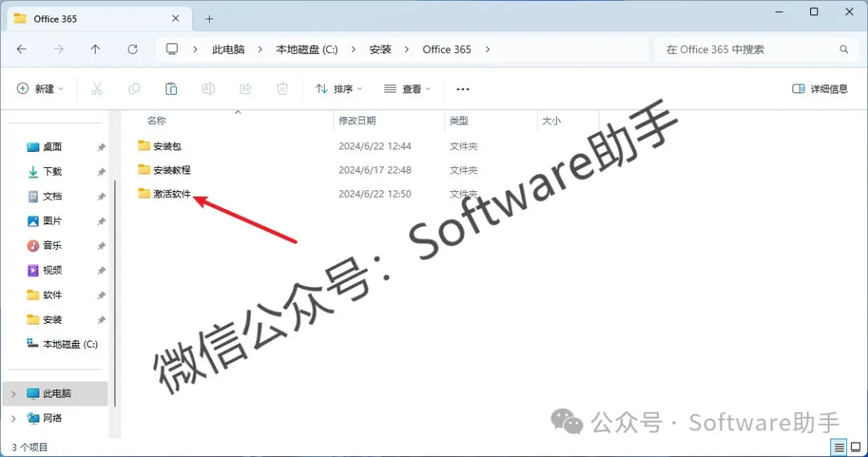The image size is (868, 457).
Task: Expand chevron after 安装 in address bar
Action: [x=407, y=49]
